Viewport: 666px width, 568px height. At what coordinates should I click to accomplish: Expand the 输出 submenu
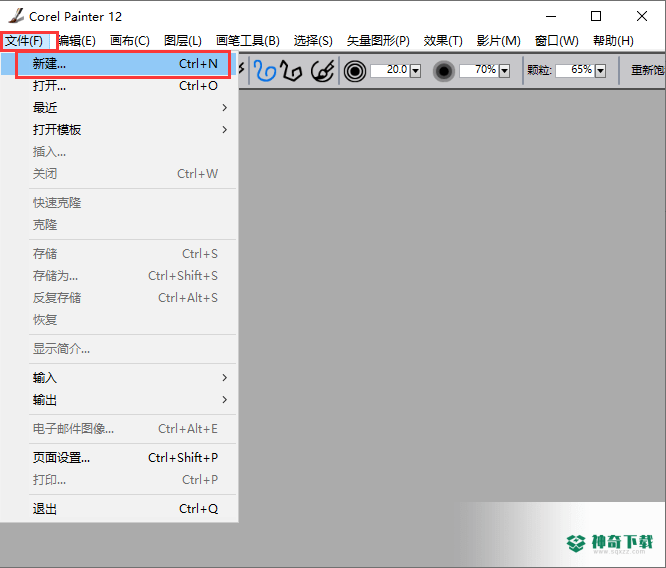(x=119, y=400)
